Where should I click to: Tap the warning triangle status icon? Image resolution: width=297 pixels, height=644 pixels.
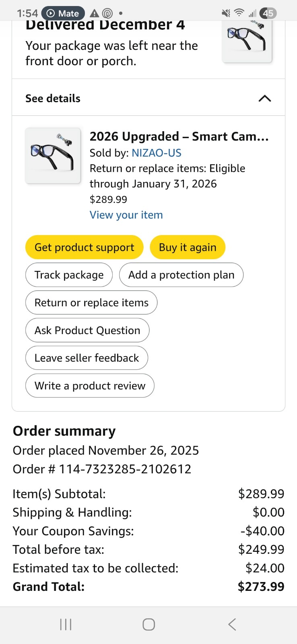(x=95, y=13)
